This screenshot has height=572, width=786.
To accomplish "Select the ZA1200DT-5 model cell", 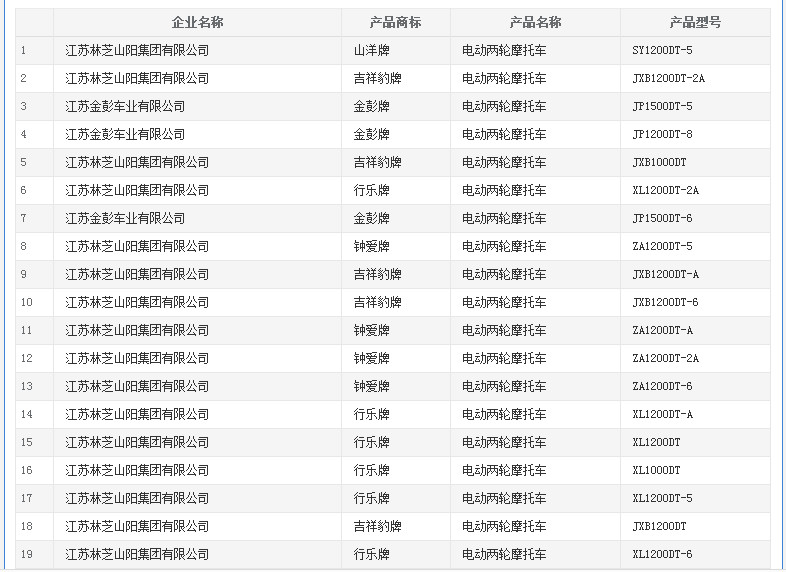I will point(662,246).
